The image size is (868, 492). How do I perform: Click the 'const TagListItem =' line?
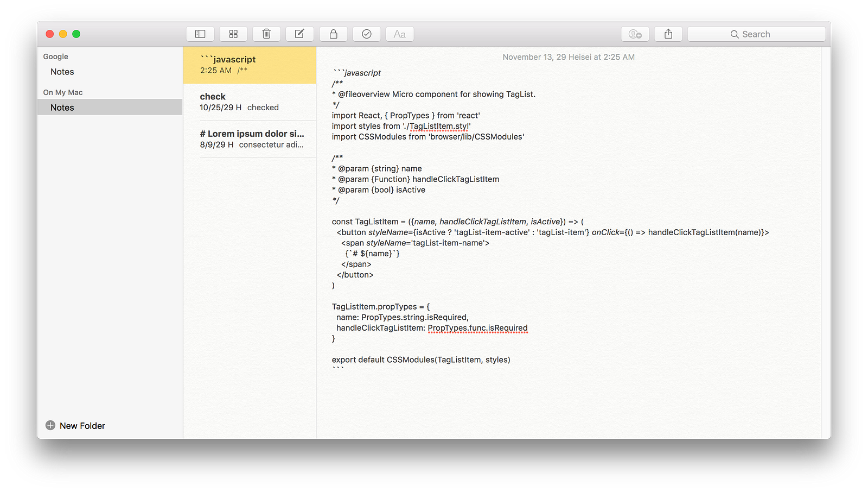coord(458,222)
